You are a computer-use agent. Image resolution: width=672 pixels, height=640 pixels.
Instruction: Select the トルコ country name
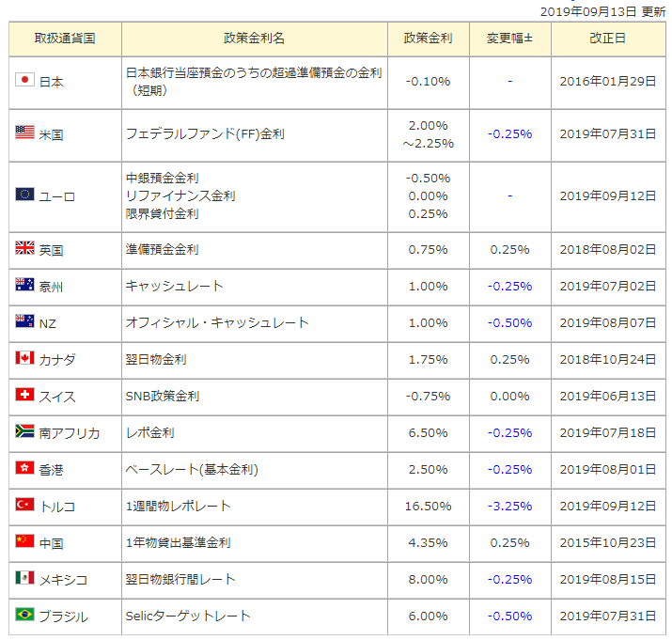57,507
